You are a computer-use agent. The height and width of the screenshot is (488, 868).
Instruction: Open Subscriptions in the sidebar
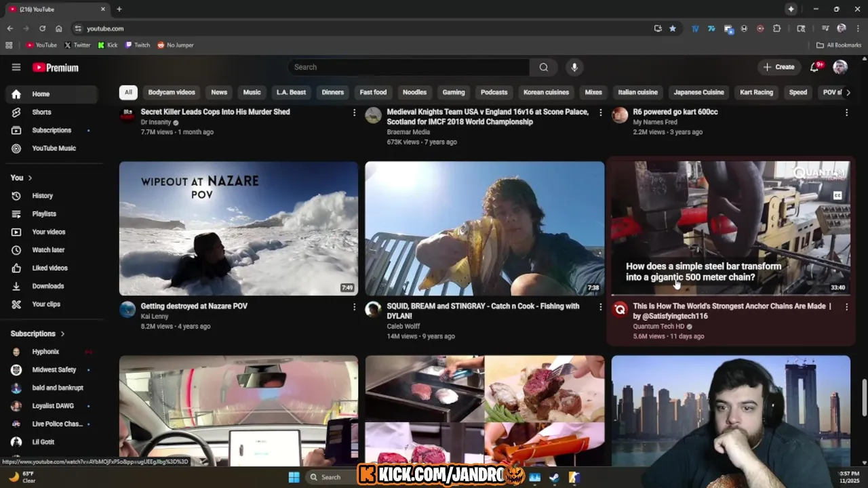(52, 130)
